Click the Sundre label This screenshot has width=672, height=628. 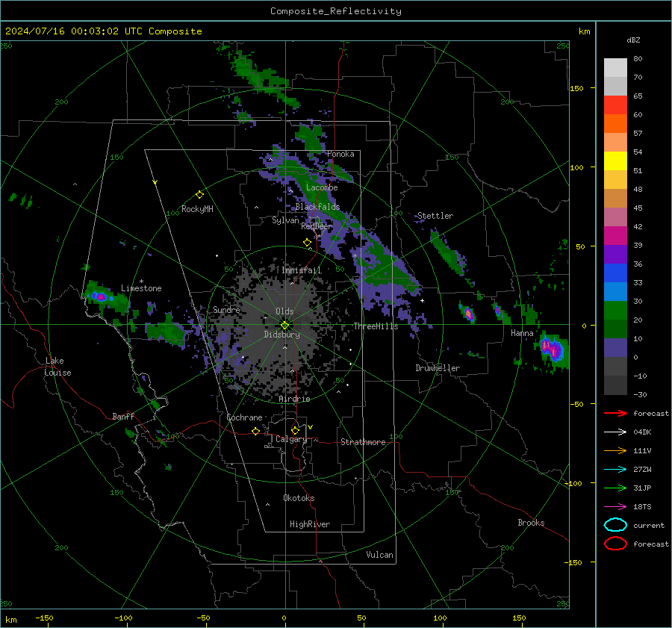226,309
